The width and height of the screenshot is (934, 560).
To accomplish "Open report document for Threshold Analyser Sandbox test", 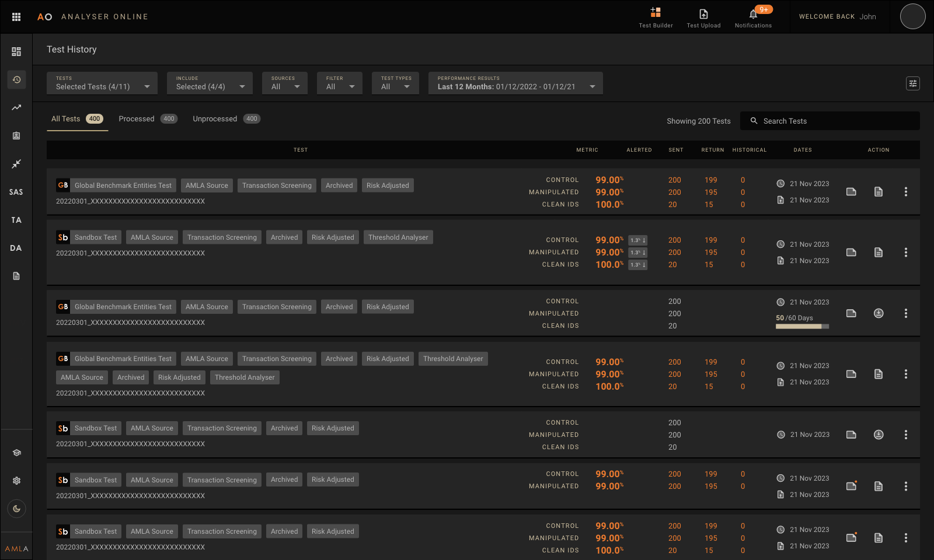I will [x=879, y=252].
